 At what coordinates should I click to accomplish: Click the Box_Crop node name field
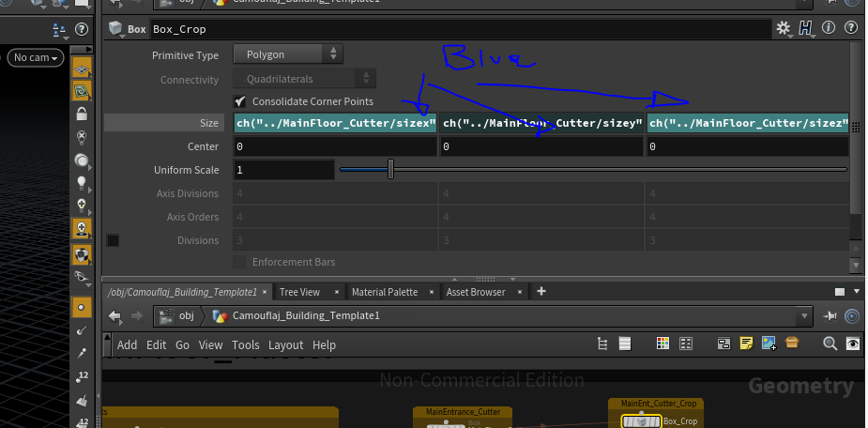click(x=461, y=29)
